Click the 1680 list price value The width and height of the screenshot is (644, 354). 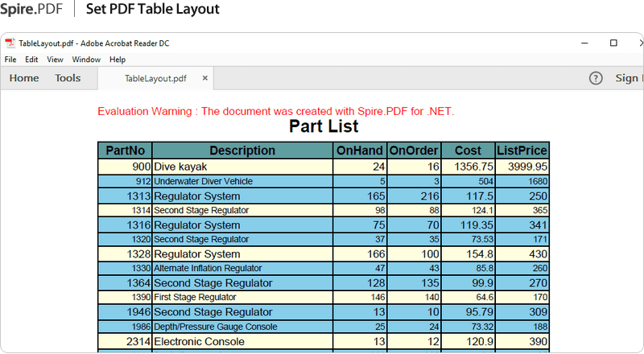[538, 181]
